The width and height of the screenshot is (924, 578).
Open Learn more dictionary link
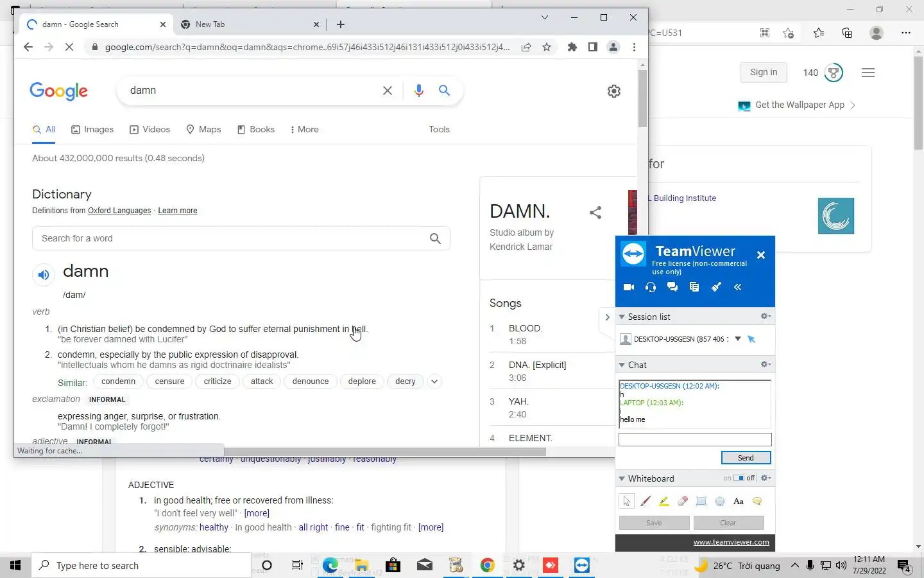point(178,211)
